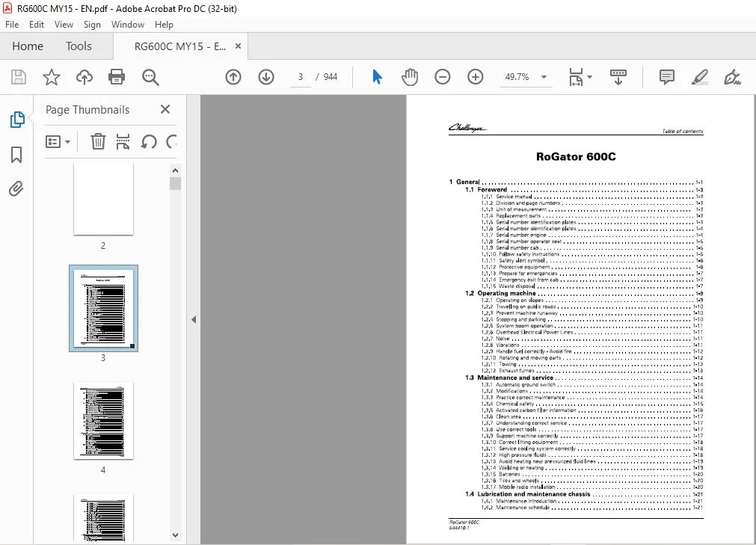756x545 pixels.
Task: Go to the previous page with the up arrow
Action: tap(233, 77)
